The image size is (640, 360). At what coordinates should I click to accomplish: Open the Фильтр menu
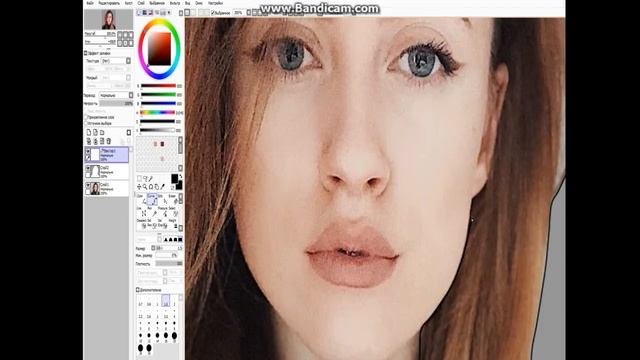175,3
